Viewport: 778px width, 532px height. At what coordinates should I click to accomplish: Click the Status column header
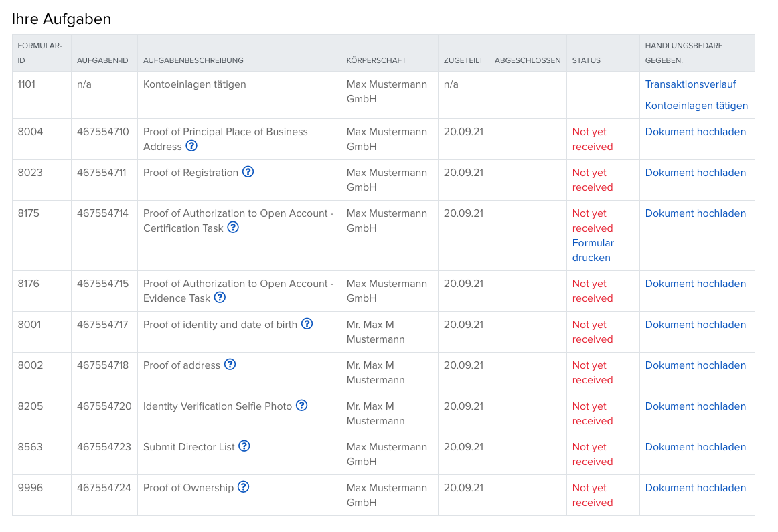[586, 60]
